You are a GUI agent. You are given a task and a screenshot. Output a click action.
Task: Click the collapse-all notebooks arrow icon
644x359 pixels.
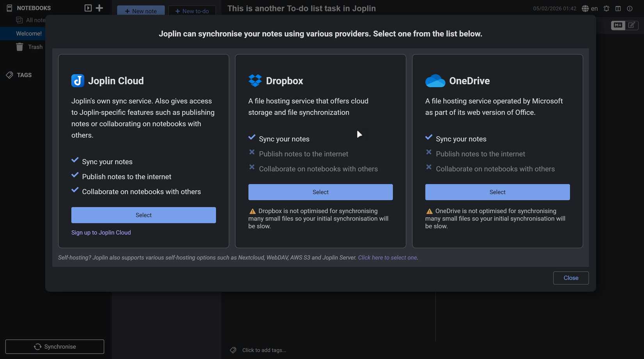pyautogui.click(x=88, y=8)
